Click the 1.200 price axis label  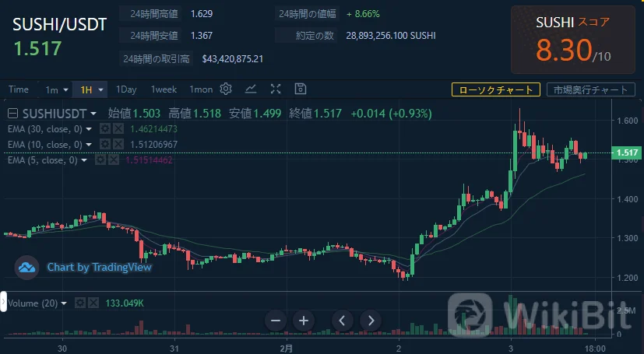pyautogui.click(x=628, y=278)
